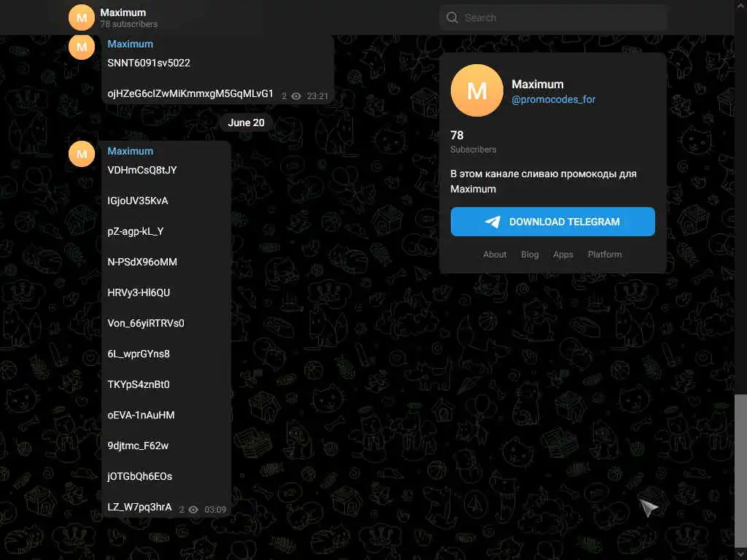Click promo code N-PSdX96oMM
Viewport: 747px width, 560px height.
pyautogui.click(x=142, y=262)
